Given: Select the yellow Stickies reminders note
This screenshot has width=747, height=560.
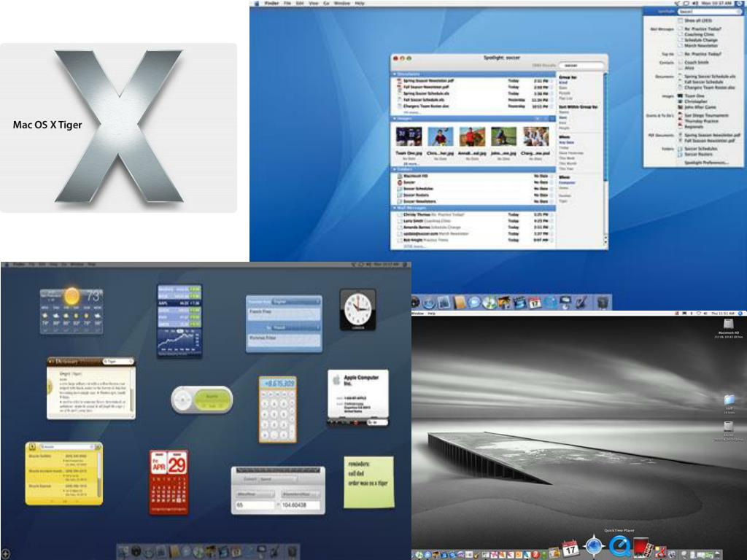Looking at the screenshot, I should [368, 482].
